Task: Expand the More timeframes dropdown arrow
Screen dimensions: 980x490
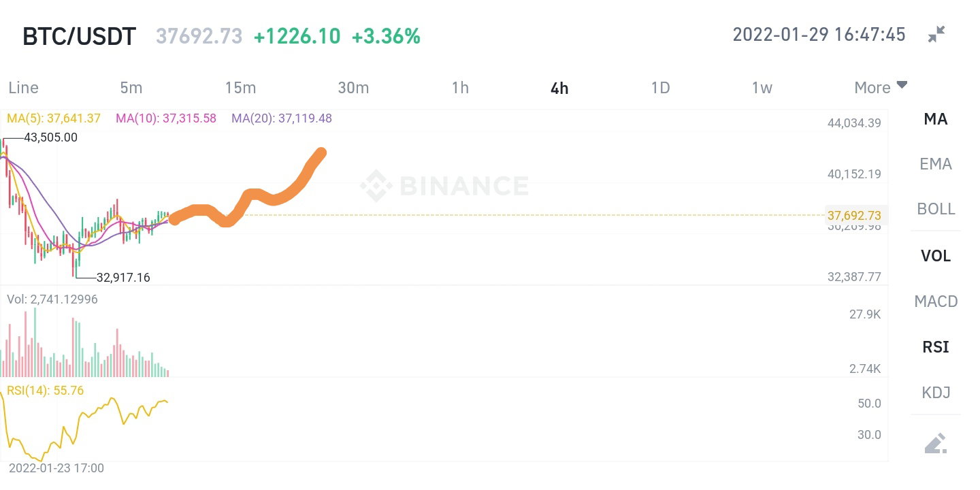Action: point(902,85)
